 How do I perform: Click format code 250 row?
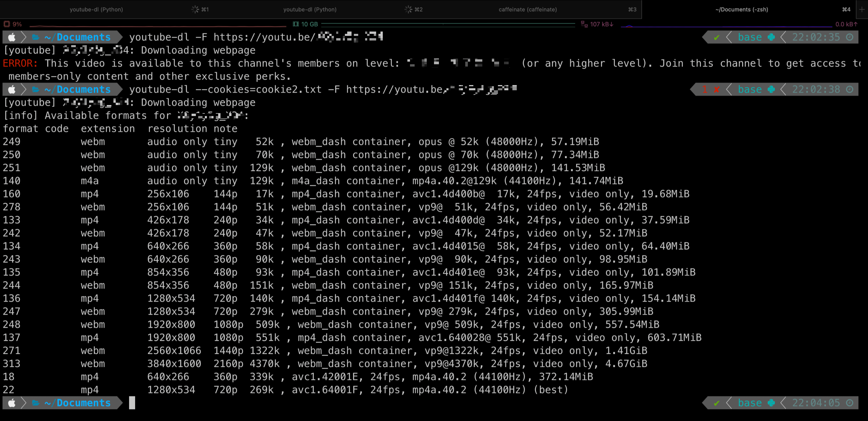[301, 155]
